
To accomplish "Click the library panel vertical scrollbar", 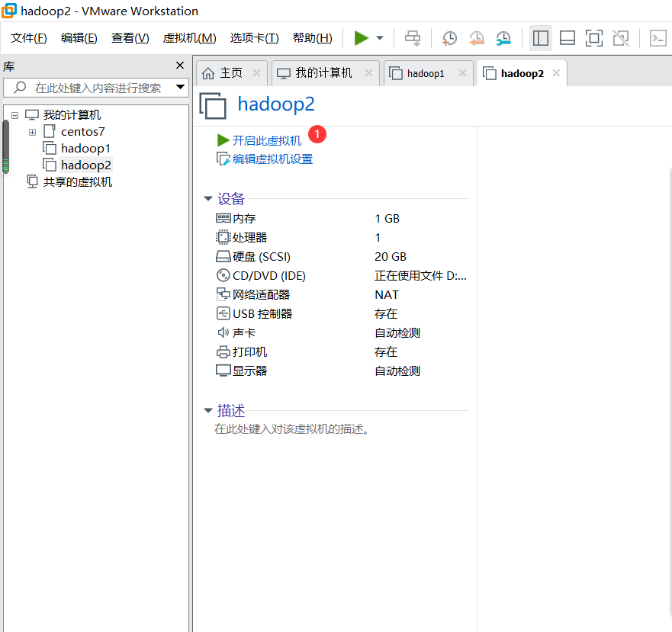I will coord(6,146).
